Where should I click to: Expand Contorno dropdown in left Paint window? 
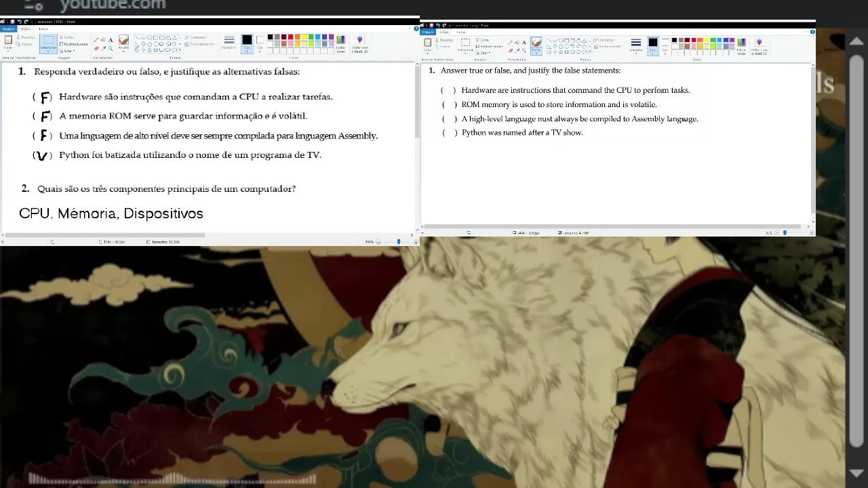(197, 37)
